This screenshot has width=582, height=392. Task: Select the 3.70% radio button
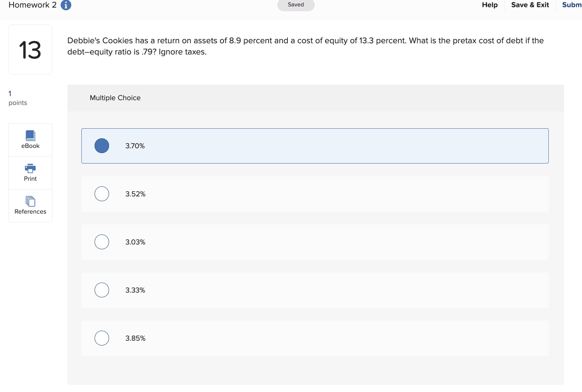(x=102, y=146)
